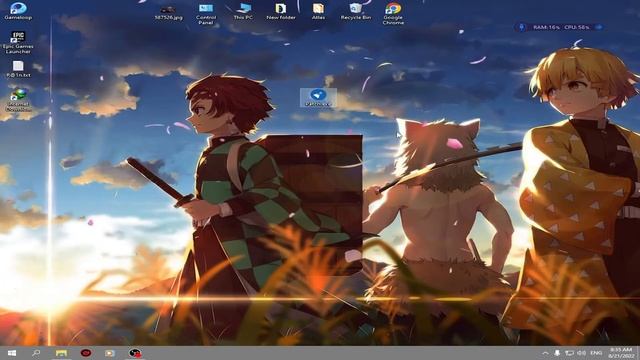Open the volume speaker tray icon
640x360 pixels.
(x=582, y=353)
